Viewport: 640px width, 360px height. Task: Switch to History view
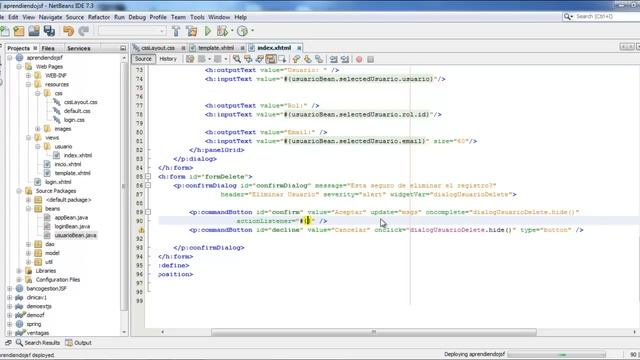point(168,59)
